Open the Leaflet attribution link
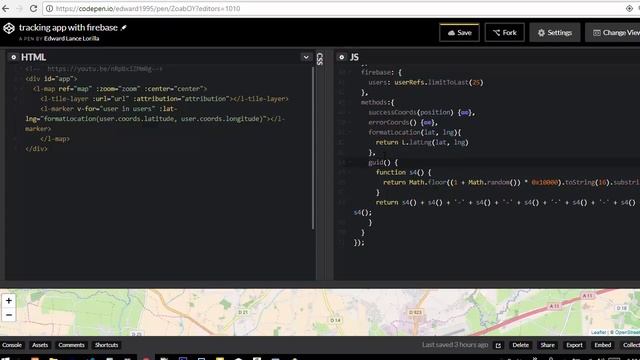 click(x=598, y=332)
